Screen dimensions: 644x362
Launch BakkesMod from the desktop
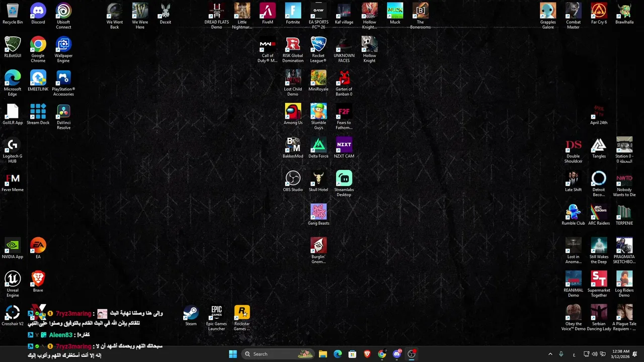(x=293, y=148)
